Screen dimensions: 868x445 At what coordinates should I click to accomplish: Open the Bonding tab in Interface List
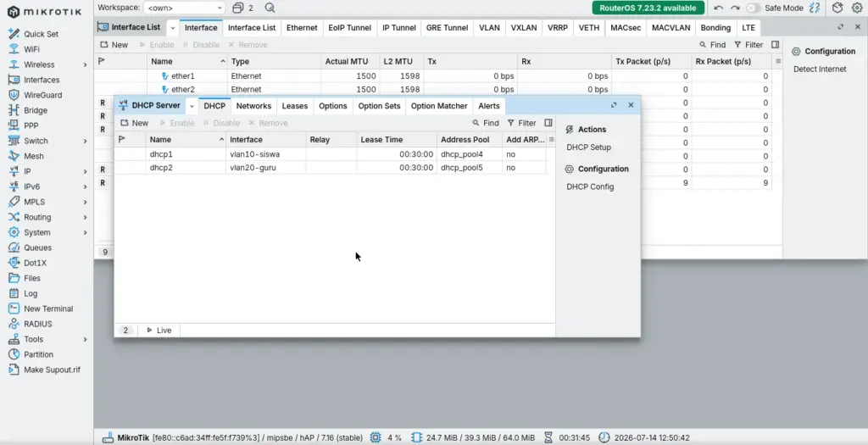click(x=715, y=28)
